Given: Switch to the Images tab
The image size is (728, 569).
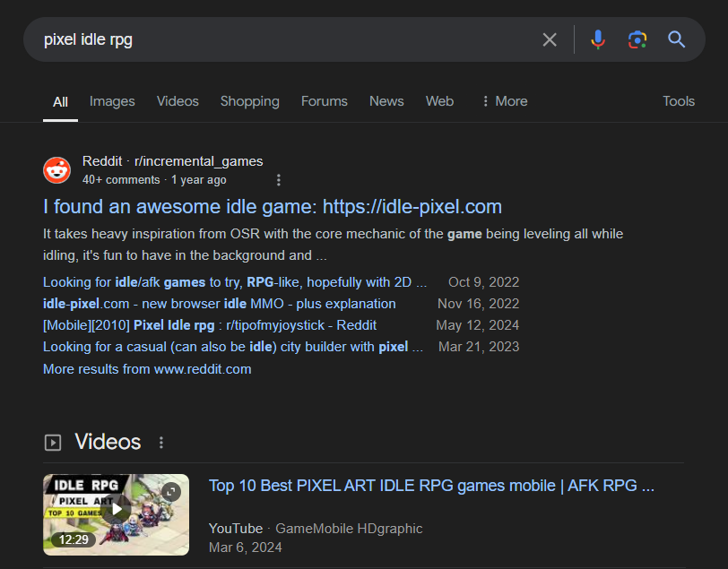Looking at the screenshot, I should click(112, 101).
